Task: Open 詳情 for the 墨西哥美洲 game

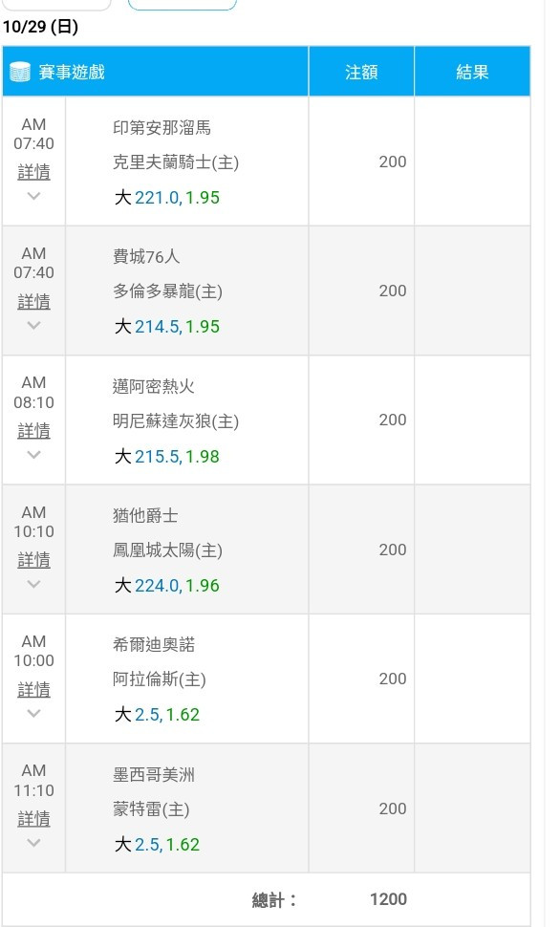Action: [33, 819]
